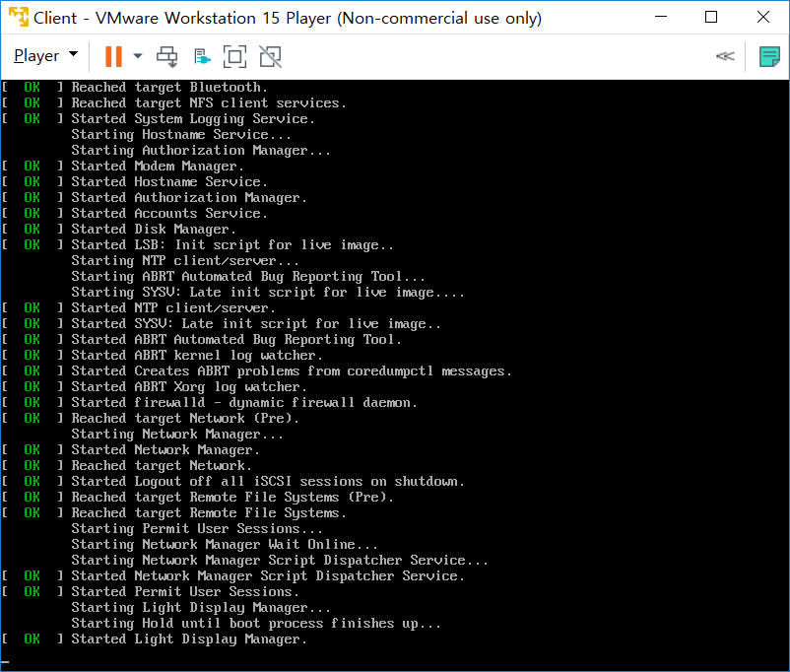
Task: Click 'Starting Permit User Sessions...' line
Action: click(x=197, y=529)
